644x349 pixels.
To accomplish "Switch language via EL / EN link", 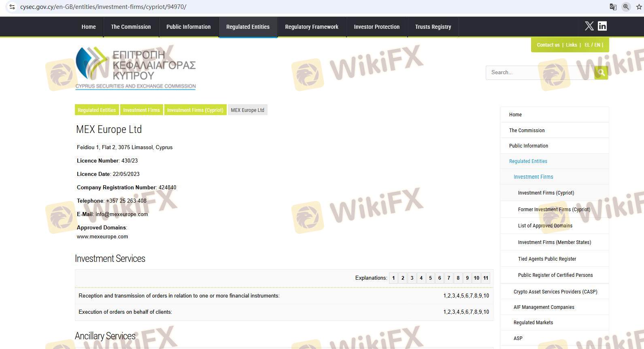I will tap(593, 45).
